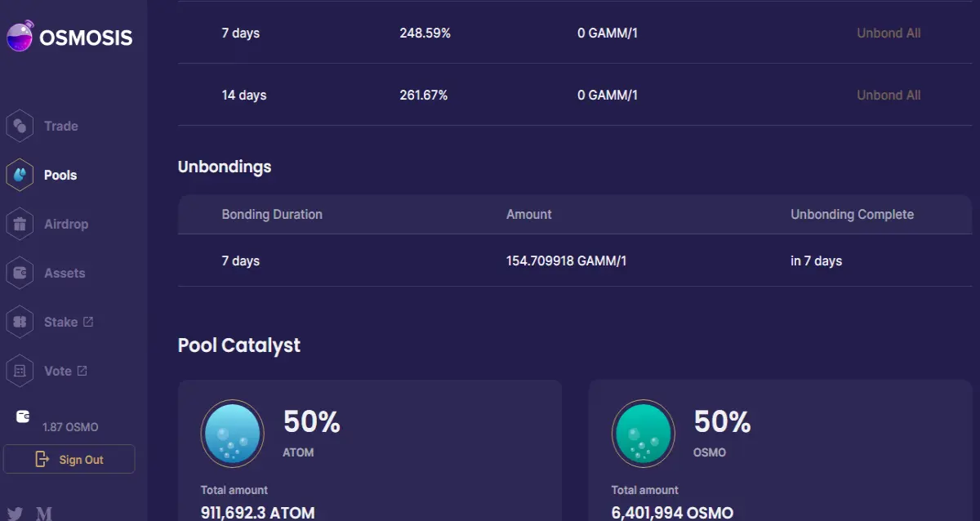Open the Trade menu item

coord(61,126)
